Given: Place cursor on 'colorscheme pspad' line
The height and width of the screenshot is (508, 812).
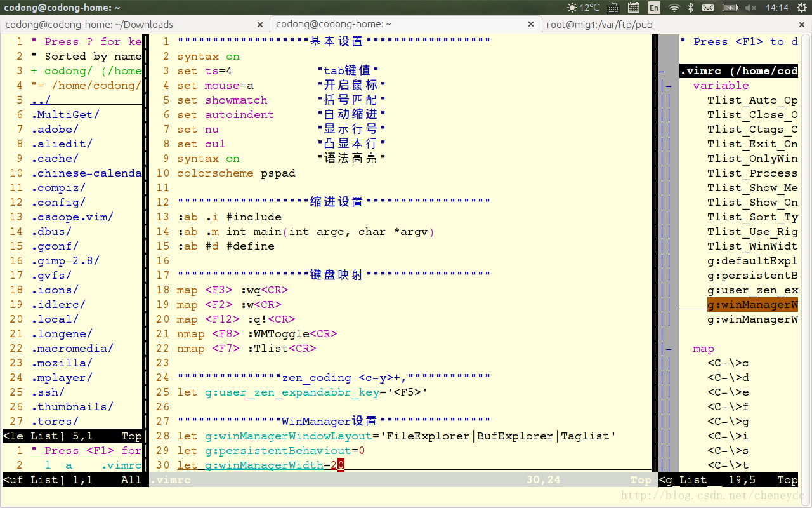Looking at the screenshot, I should click(x=236, y=173).
